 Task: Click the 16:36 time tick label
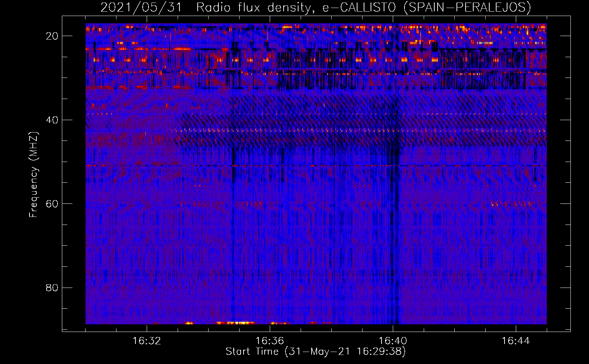point(270,341)
